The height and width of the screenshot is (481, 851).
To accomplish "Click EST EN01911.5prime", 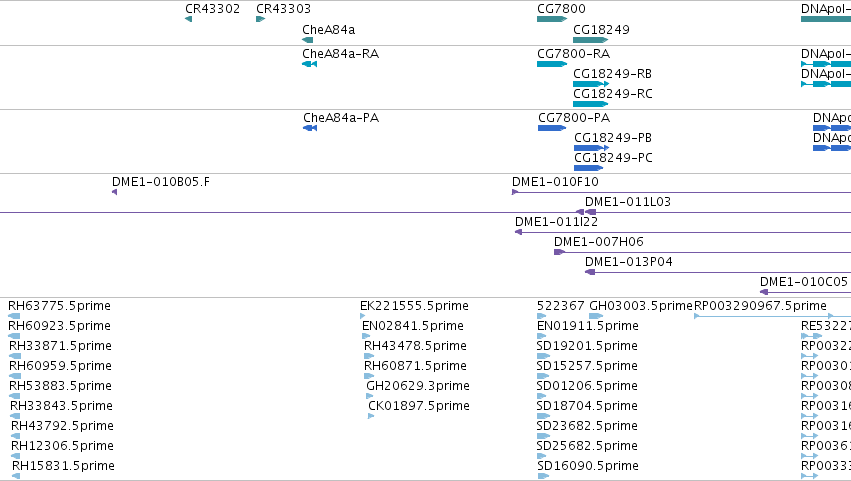I will [587, 326].
